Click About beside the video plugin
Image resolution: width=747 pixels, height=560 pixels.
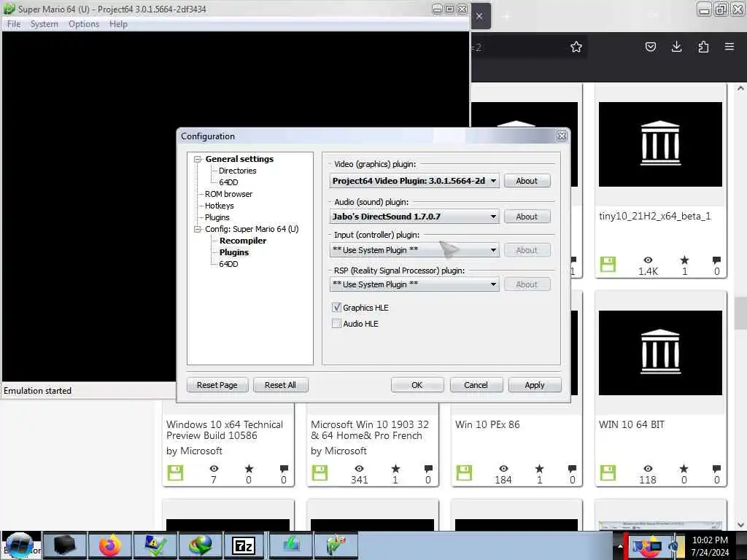527,181
